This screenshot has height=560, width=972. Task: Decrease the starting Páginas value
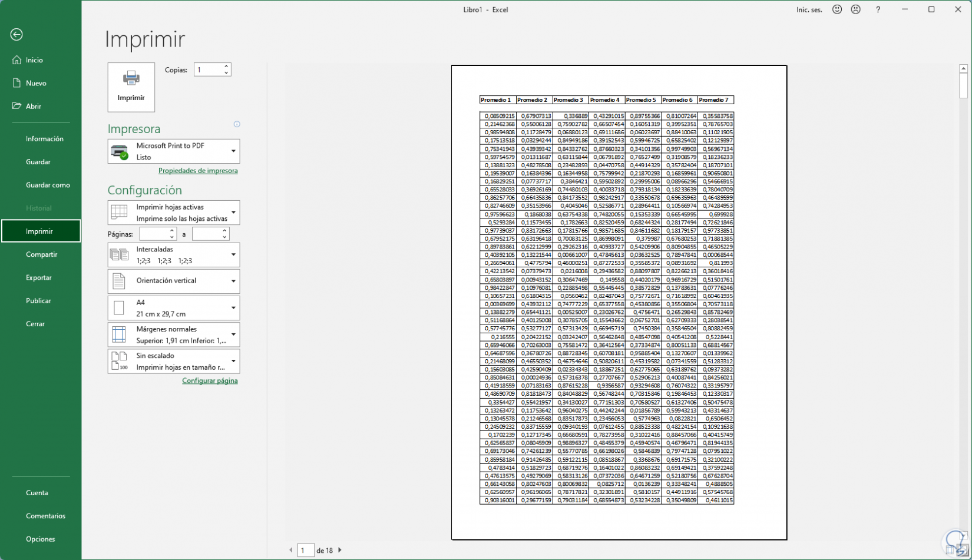(172, 237)
